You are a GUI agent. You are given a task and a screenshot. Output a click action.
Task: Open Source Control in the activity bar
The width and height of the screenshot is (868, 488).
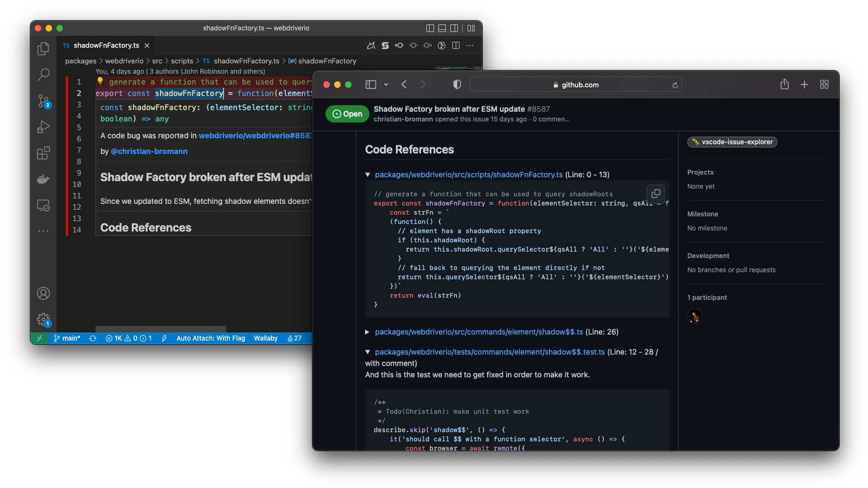click(x=43, y=101)
